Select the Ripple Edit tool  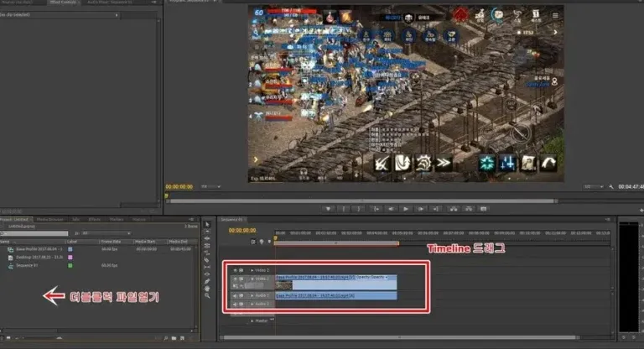point(207,238)
